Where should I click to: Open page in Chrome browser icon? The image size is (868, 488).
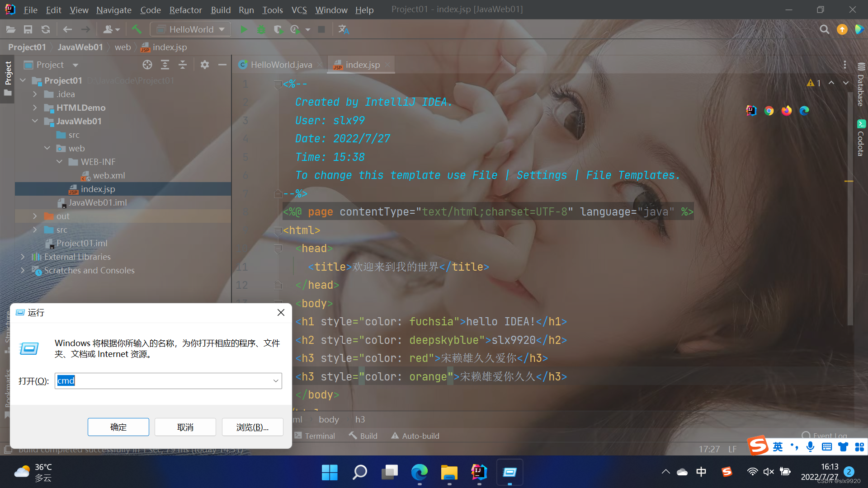tap(769, 111)
